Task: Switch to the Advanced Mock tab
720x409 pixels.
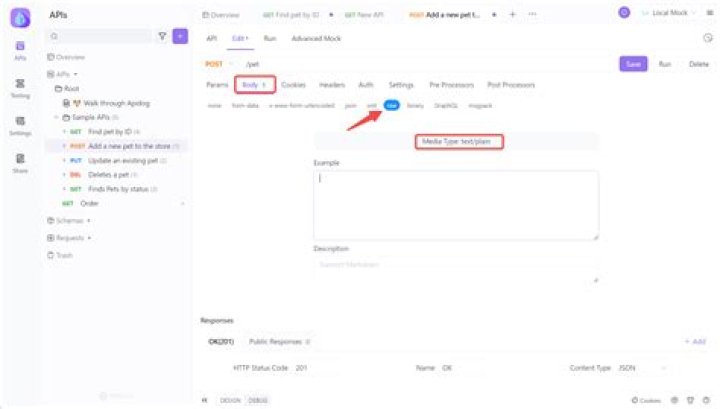Action: tap(315, 38)
